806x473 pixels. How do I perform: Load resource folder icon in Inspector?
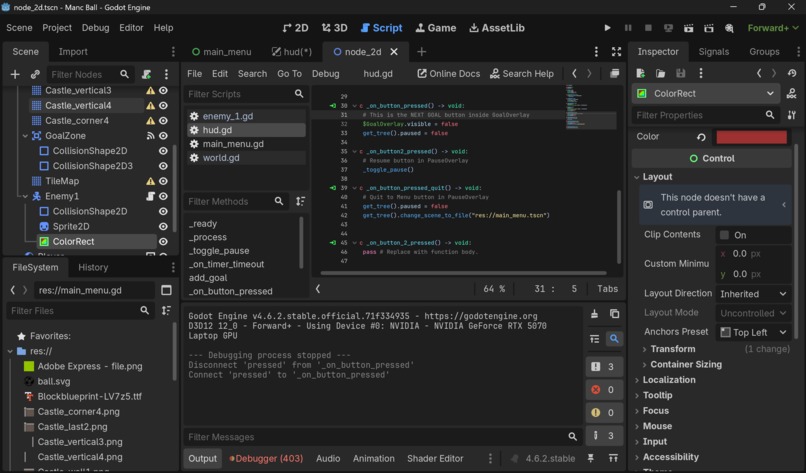pyautogui.click(x=661, y=74)
